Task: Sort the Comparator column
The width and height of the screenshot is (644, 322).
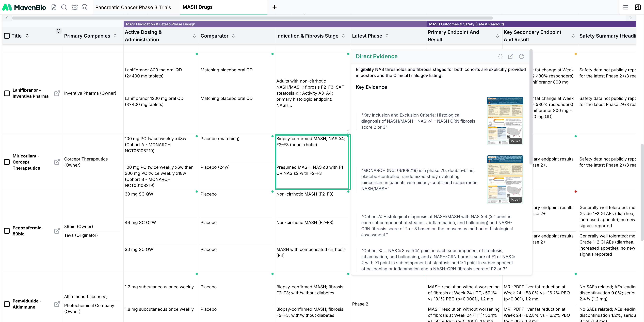Action: [x=233, y=36]
